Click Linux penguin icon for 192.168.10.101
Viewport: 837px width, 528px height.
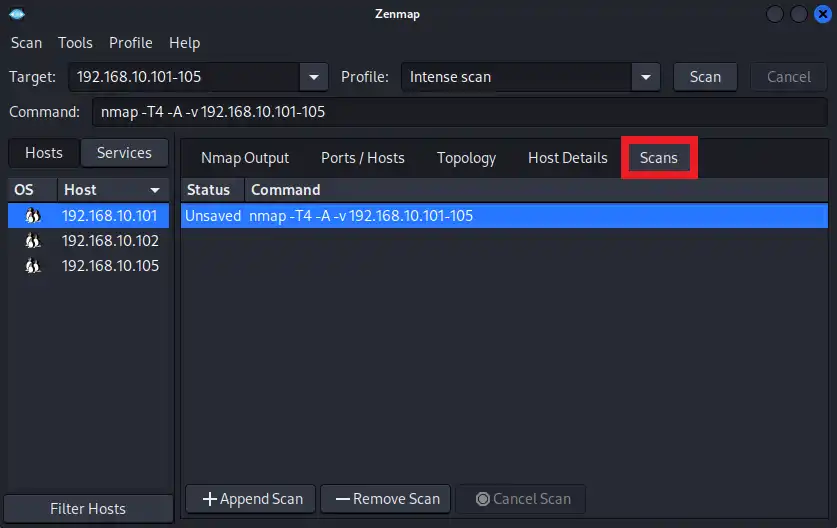click(x=33, y=216)
